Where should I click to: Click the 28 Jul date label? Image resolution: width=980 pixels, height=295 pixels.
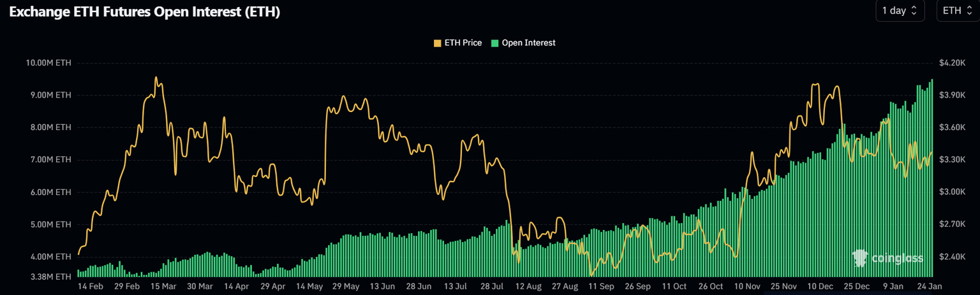pyautogui.click(x=492, y=287)
